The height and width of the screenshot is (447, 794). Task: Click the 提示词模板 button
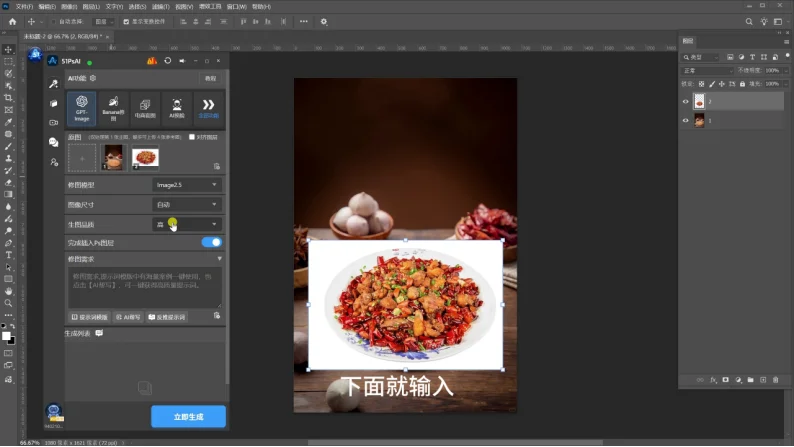pyautogui.click(x=90, y=317)
